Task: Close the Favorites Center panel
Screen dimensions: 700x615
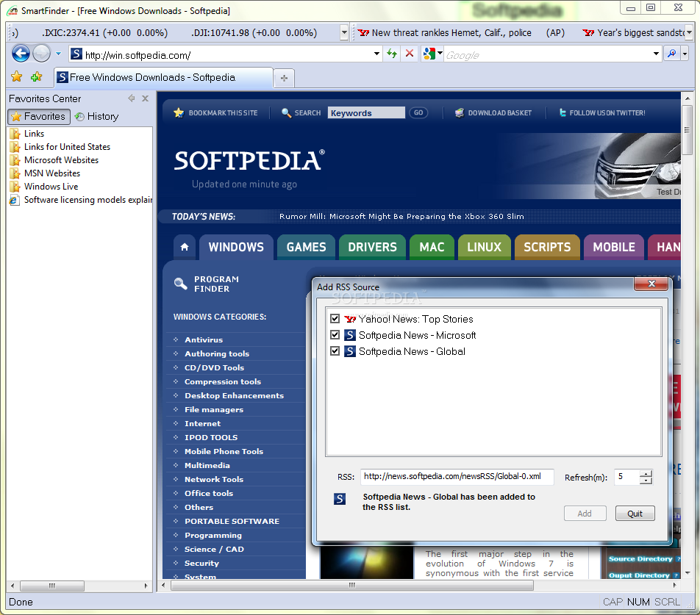Action: [x=145, y=98]
